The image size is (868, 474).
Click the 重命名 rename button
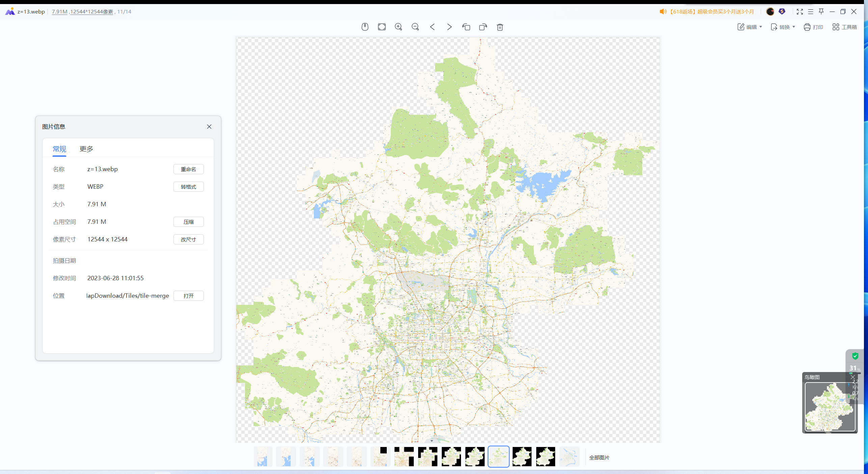(188, 169)
